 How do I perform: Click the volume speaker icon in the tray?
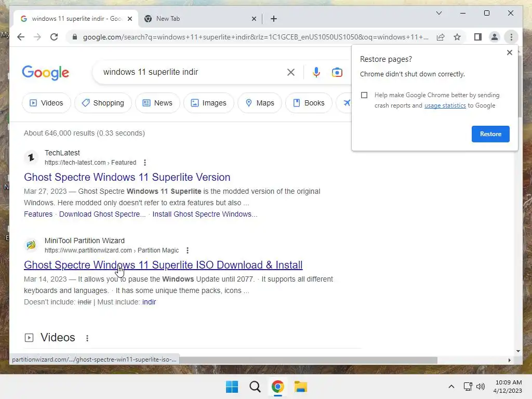click(480, 387)
